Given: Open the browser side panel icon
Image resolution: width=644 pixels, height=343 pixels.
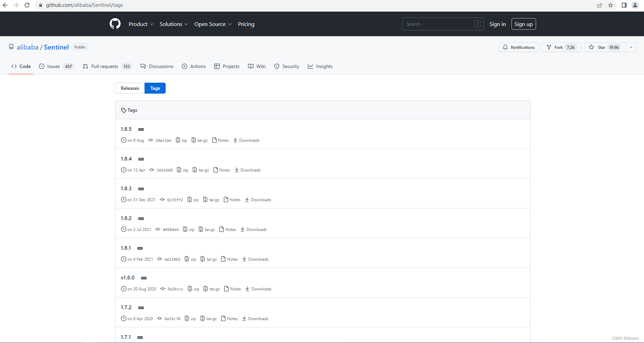Looking at the screenshot, I should [x=624, y=5].
